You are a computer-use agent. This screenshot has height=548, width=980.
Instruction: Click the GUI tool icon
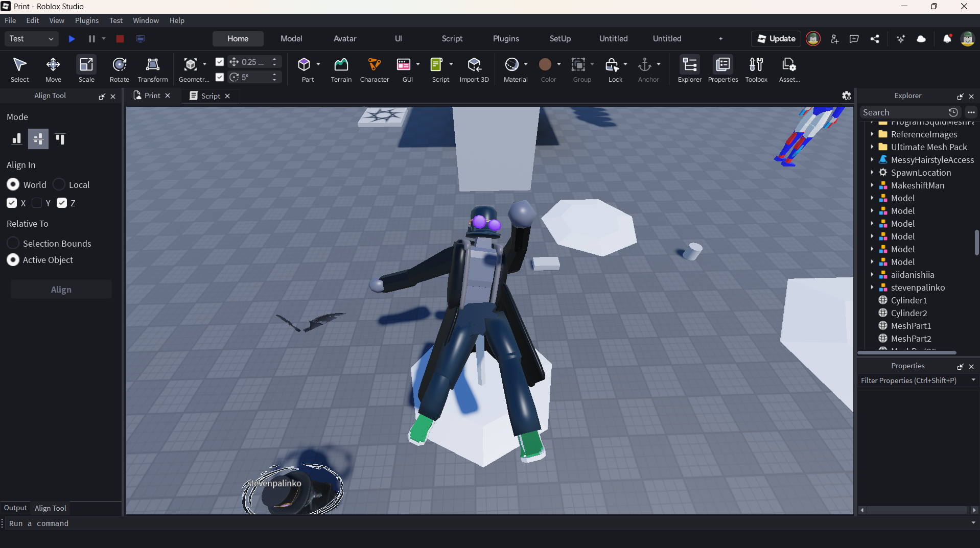[x=404, y=64]
